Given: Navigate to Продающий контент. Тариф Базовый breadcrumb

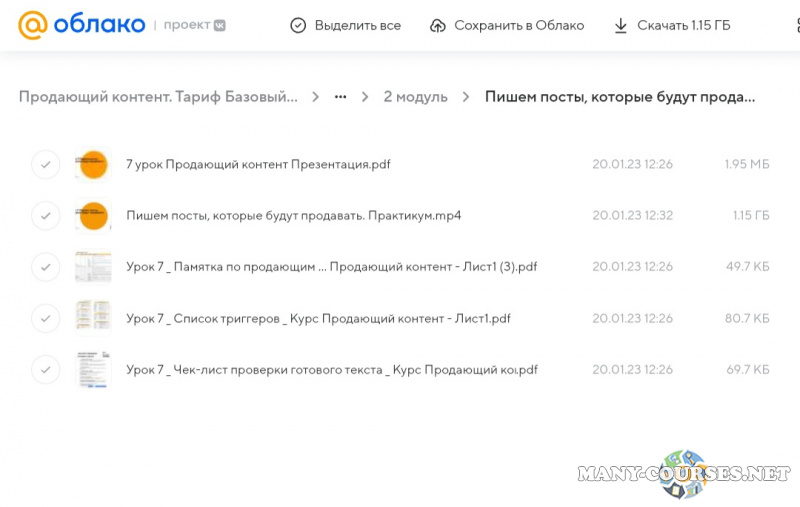Looking at the screenshot, I should (x=158, y=97).
